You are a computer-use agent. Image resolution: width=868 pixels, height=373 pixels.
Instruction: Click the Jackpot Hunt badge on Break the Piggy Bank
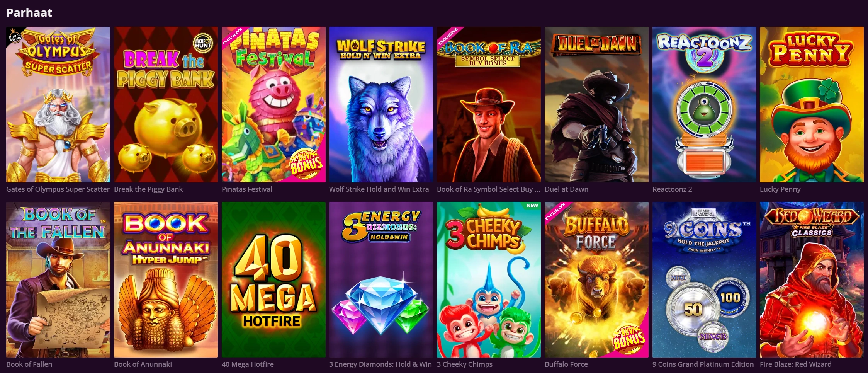pyautogui.click(x=203, y=43)
